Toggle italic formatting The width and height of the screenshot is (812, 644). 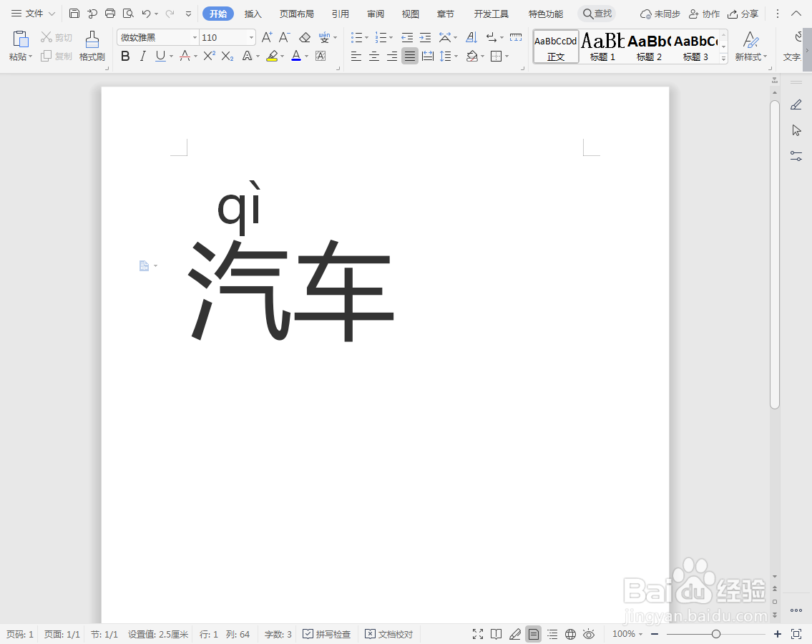pos(143,56)
